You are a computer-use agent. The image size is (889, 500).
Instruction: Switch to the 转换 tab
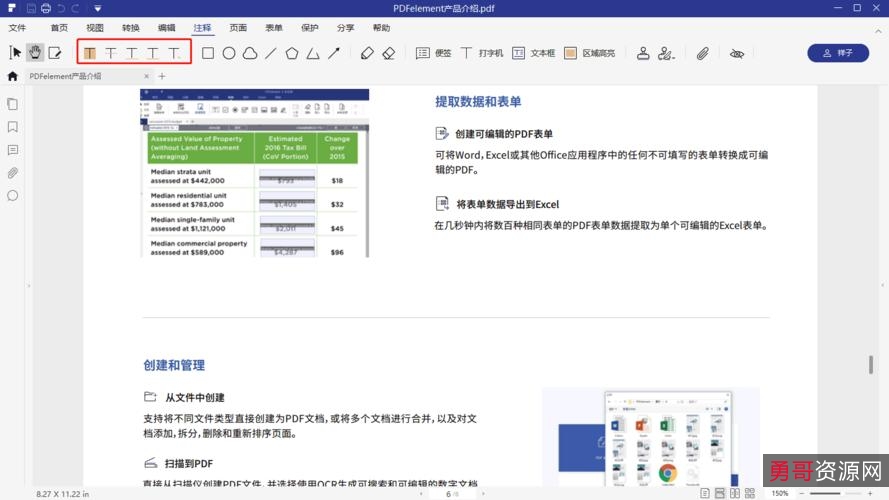tap(130, 28)
